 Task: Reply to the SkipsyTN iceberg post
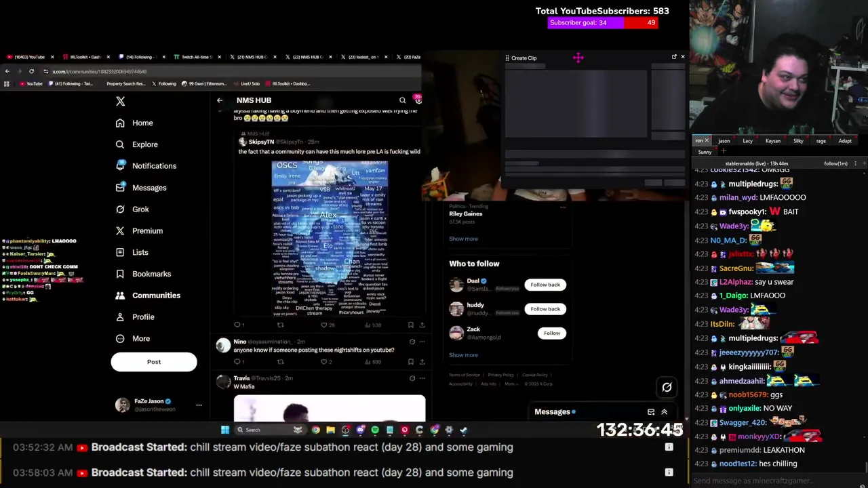pos(238,325)
